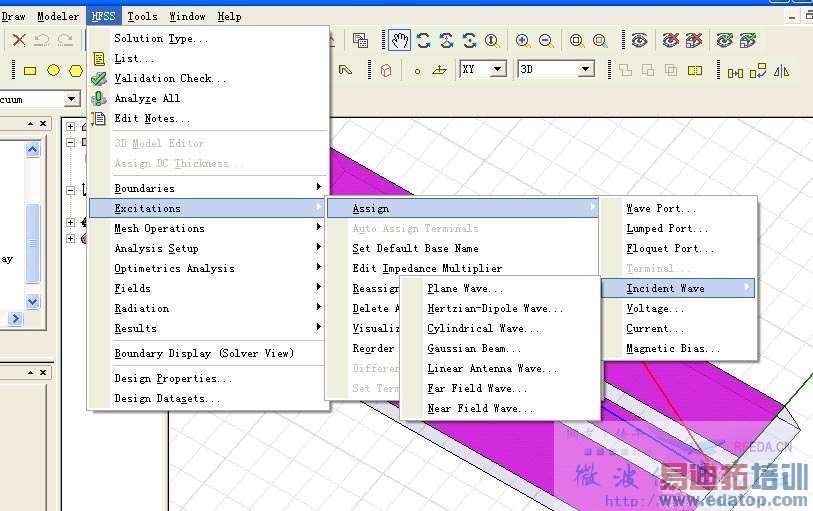Click the left panel scroll up arrow

tap(32, 150)
